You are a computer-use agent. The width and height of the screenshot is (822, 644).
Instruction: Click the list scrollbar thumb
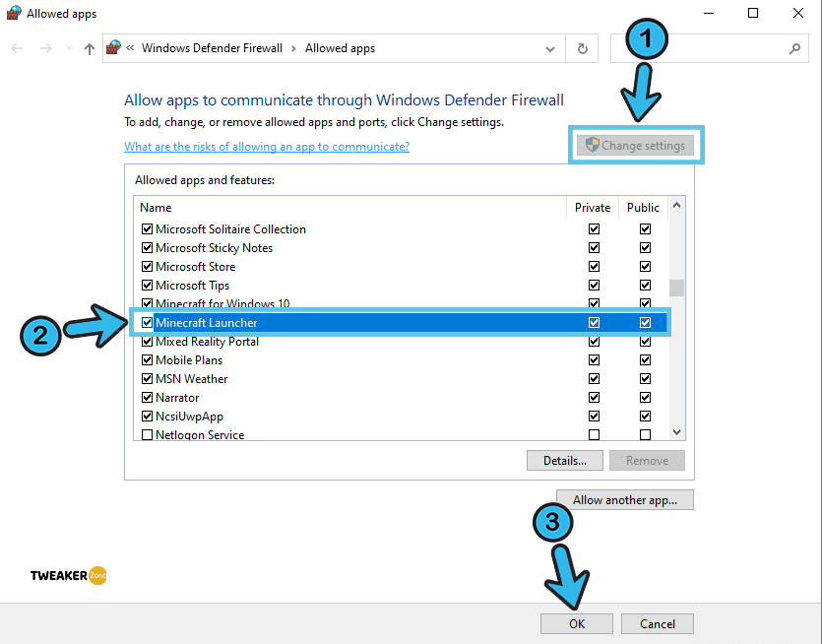[676, 288]
